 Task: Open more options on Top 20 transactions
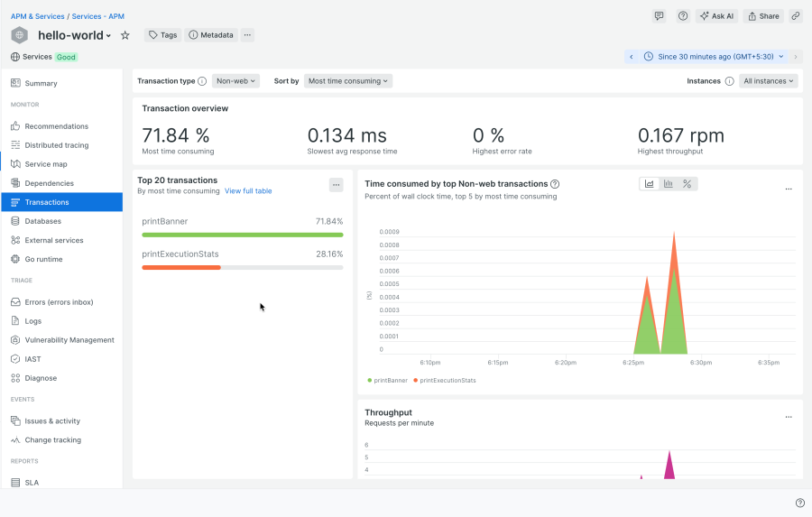[x=337, y=185]
